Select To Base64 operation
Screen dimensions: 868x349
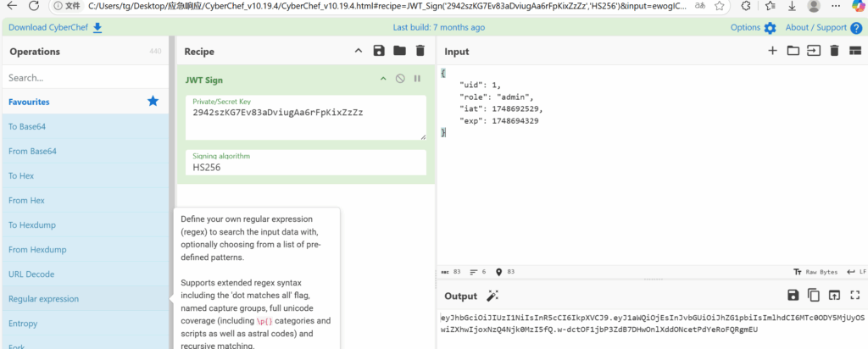coord(86,127)
